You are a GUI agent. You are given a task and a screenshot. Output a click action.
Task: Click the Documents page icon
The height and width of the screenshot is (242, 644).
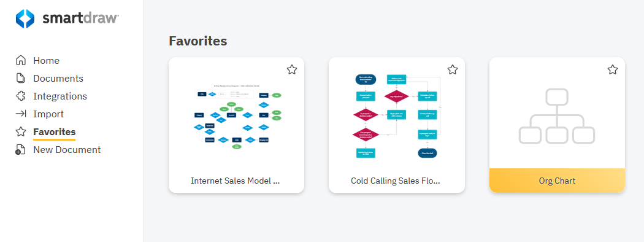pyautogui.click(x=20, y=78)
